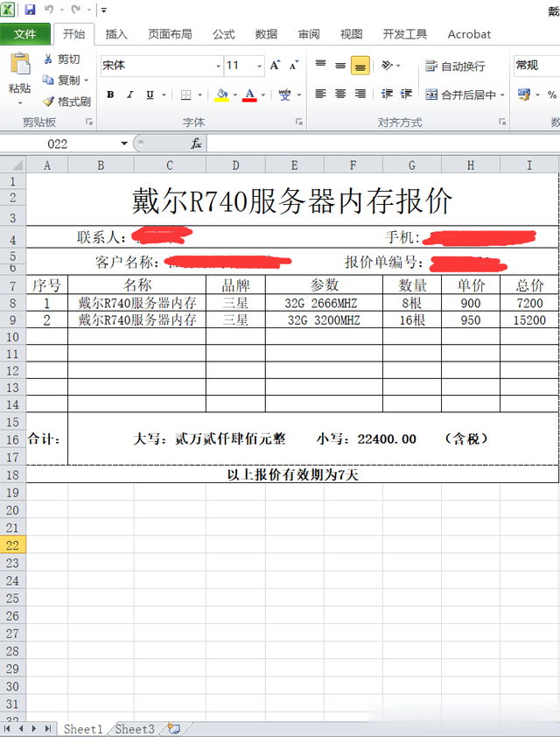Switch to the 插入 (Insert) tab

pyautogui.click(x=116, y=34)
